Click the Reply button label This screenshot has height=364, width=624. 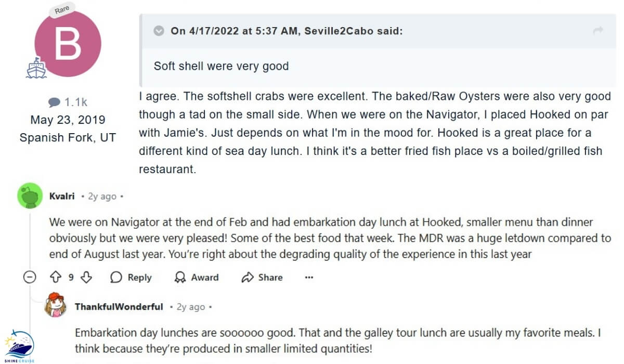pos(139,277)
